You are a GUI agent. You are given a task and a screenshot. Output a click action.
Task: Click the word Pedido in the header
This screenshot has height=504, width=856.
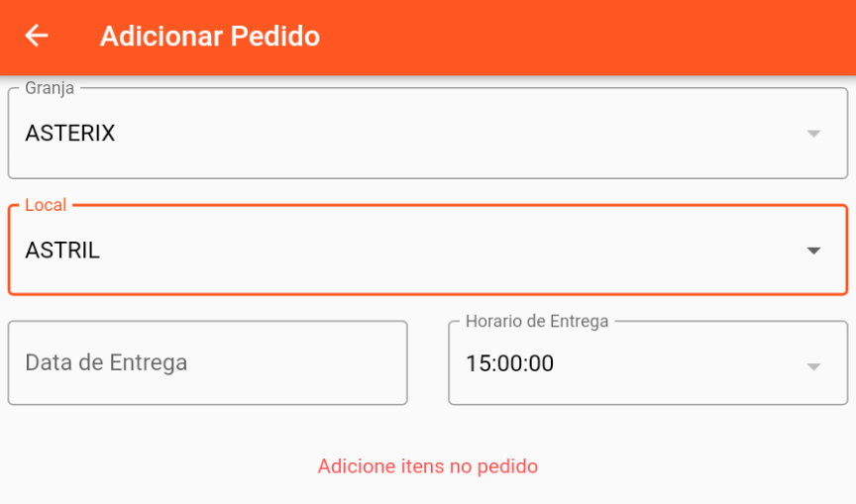(275, 37)
